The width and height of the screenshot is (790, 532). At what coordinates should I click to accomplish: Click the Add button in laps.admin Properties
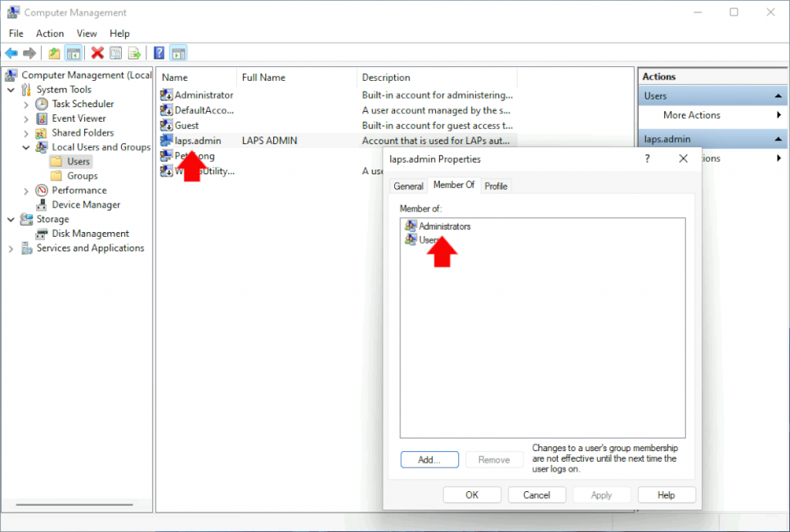click(429, 460)
